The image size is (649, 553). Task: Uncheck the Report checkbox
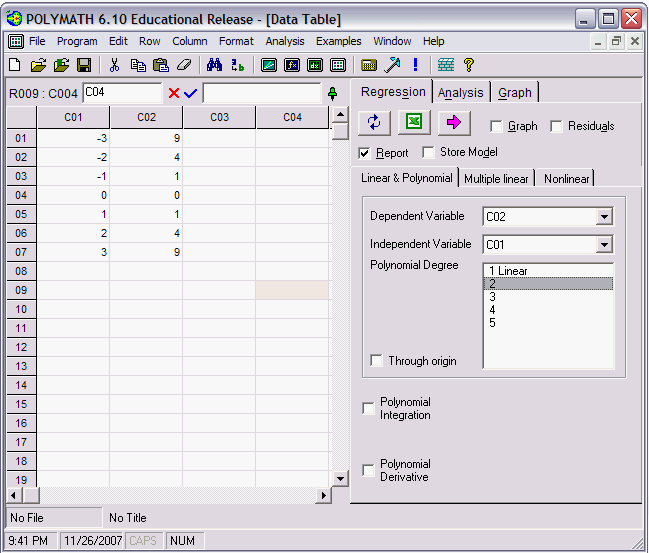pos(366,153)
